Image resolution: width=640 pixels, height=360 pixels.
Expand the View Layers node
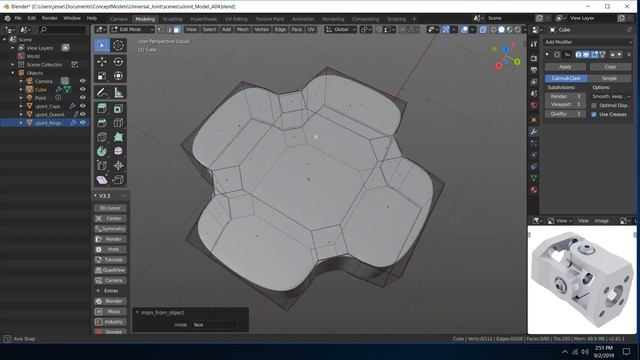(x=12, y=48)
